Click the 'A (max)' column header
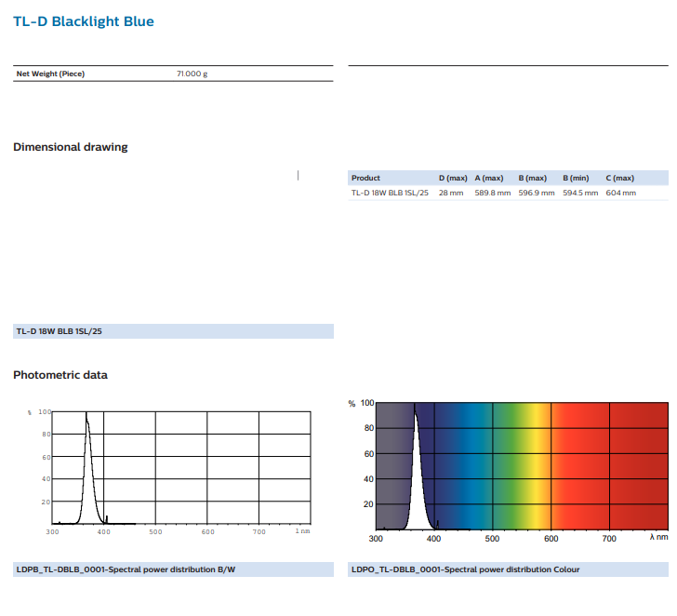Image resolution: width=677 pixels, height=616 pixels. pyautogui.click(x=489, y=178)
